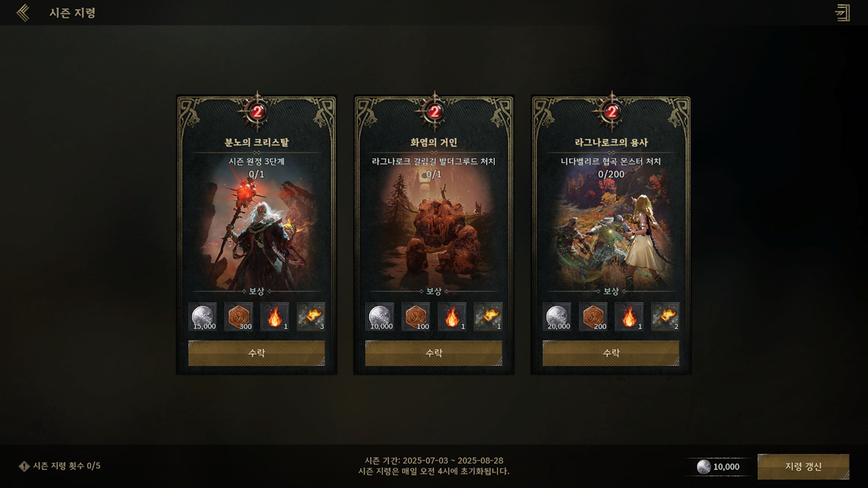Screen dimensions: 868x488
Task: Click the 200 copper token reward icon
Action: tap(593, 317)
